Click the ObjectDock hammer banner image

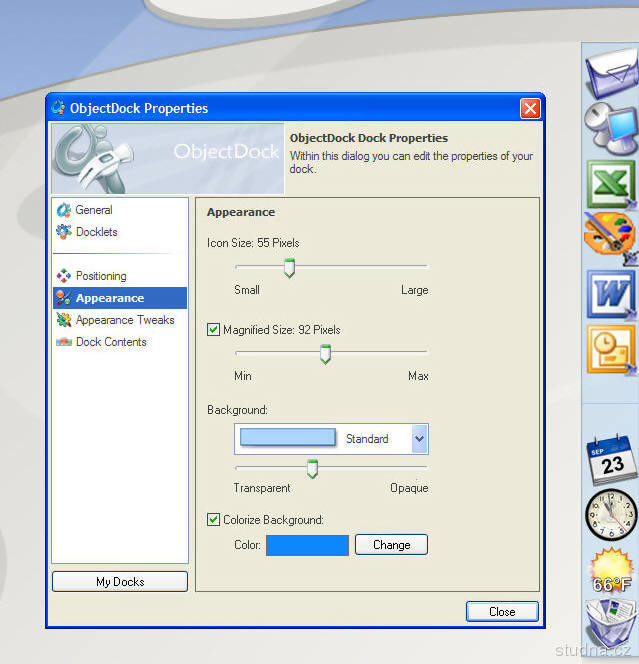click(x=168, y=158)
